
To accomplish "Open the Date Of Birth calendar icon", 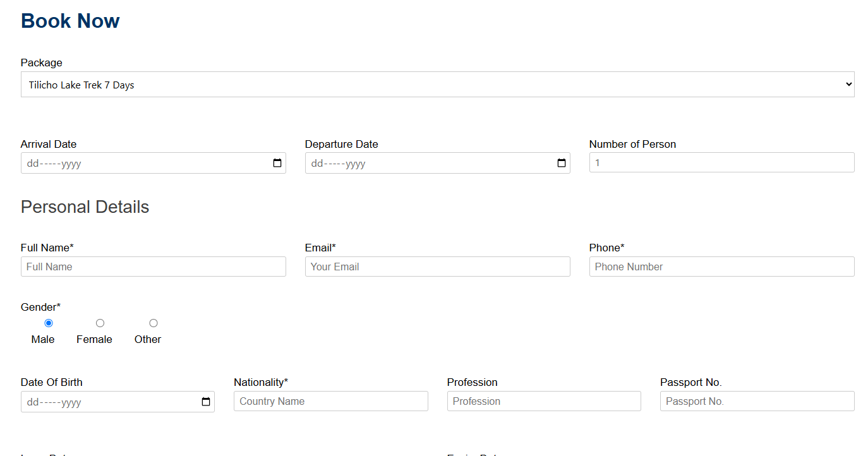I will (206, 402).
